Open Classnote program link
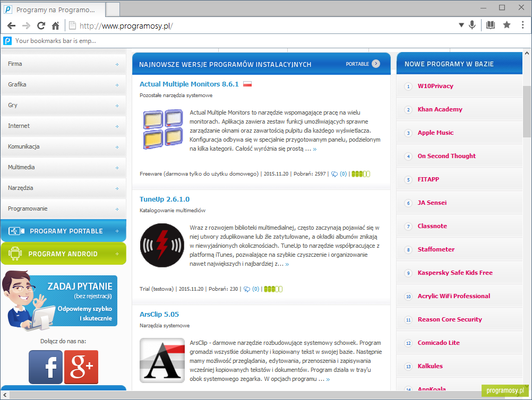This screenshot has height=400, width=532. click(432, 226)
